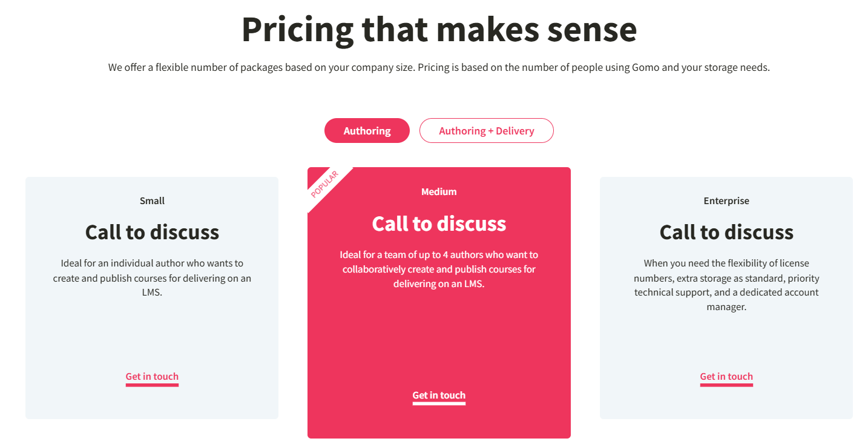This screenshot has width=868, height=447.
Task: Follow the Enterprise plan Get in touch link
Action: [x=726, y=377]
